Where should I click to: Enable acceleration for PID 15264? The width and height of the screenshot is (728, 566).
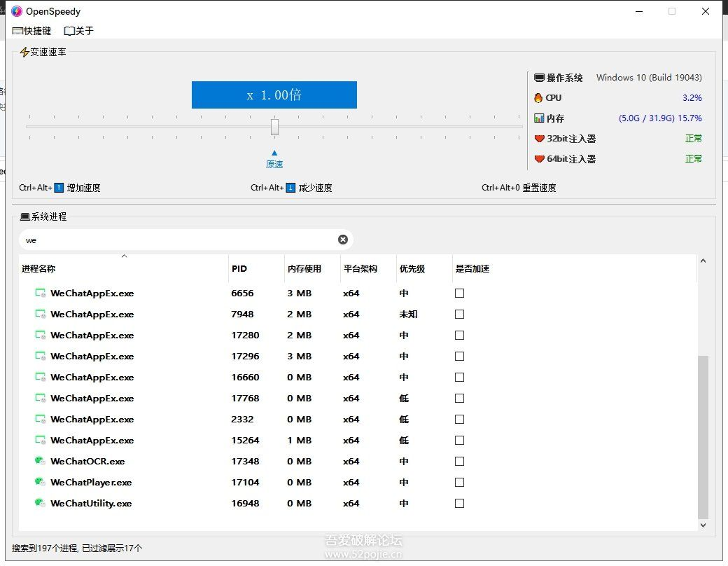point(460,440)
